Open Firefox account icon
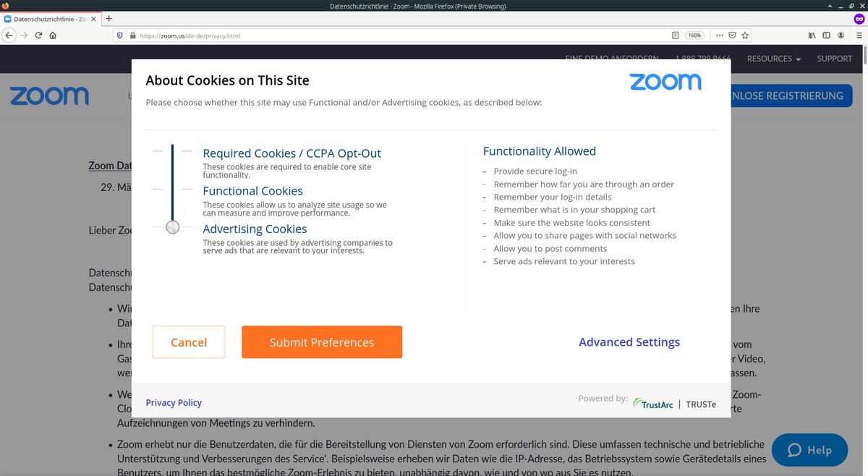The height and width of the screenshot is (476, 868). pos(841,35)
